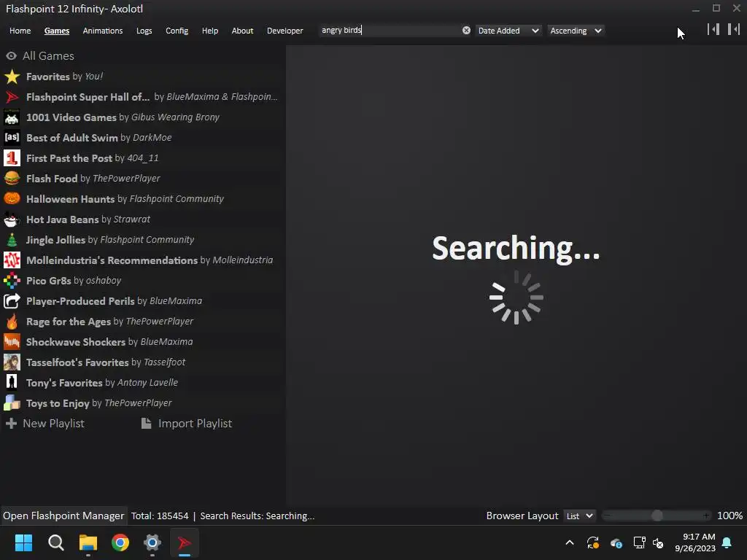Open the Config tab
This screenshot has height=560, width=747.
tap(177, 31)
